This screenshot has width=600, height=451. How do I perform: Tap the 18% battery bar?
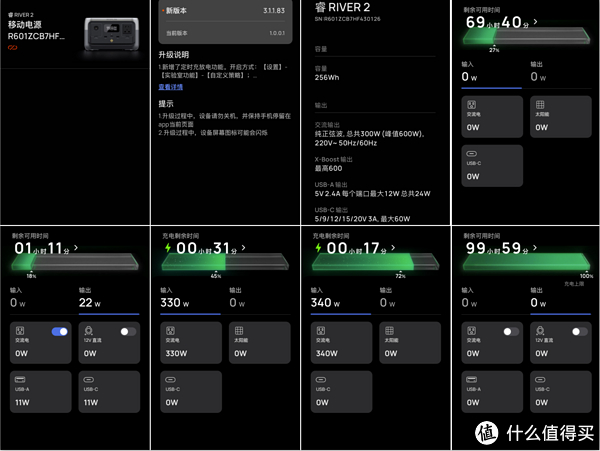pyautogui.click(x=75, y=262)
